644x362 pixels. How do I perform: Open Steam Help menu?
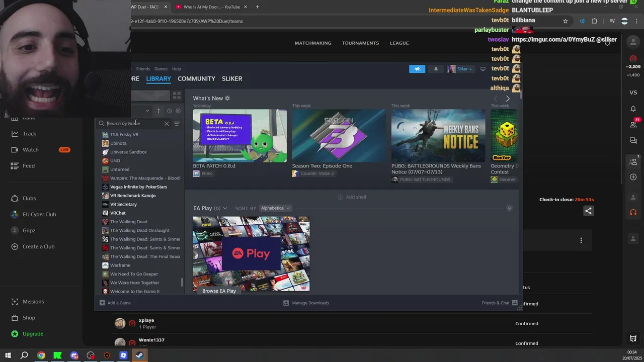(177, 69)
